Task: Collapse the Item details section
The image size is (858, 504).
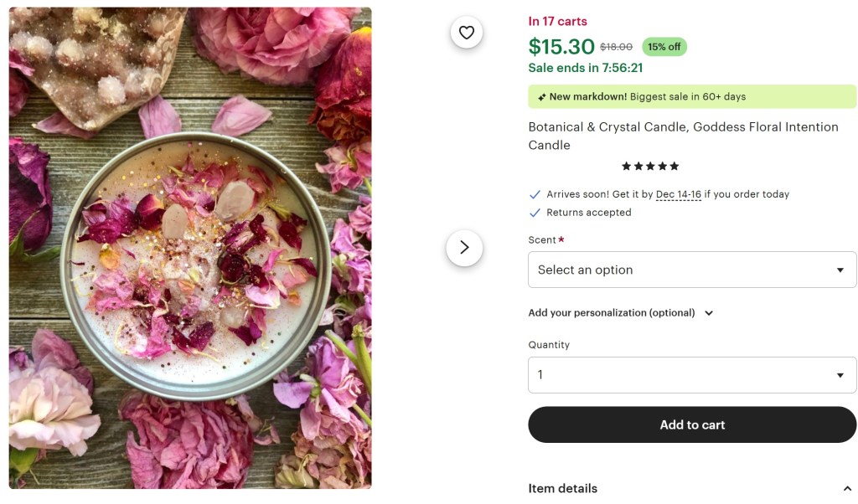Action: click(x=846, y=488)
